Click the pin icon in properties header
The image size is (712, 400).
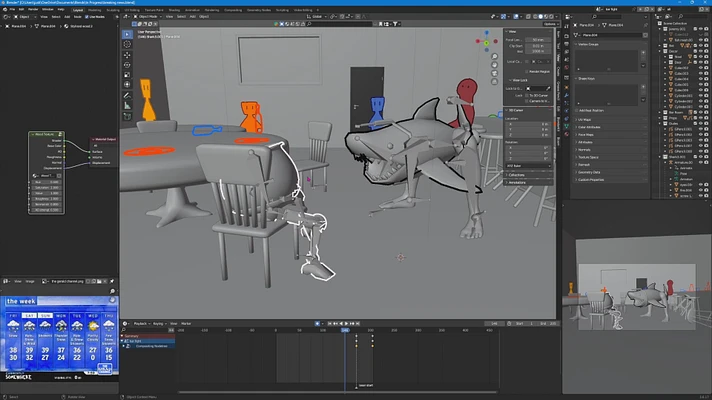click(x=646, y=25)
